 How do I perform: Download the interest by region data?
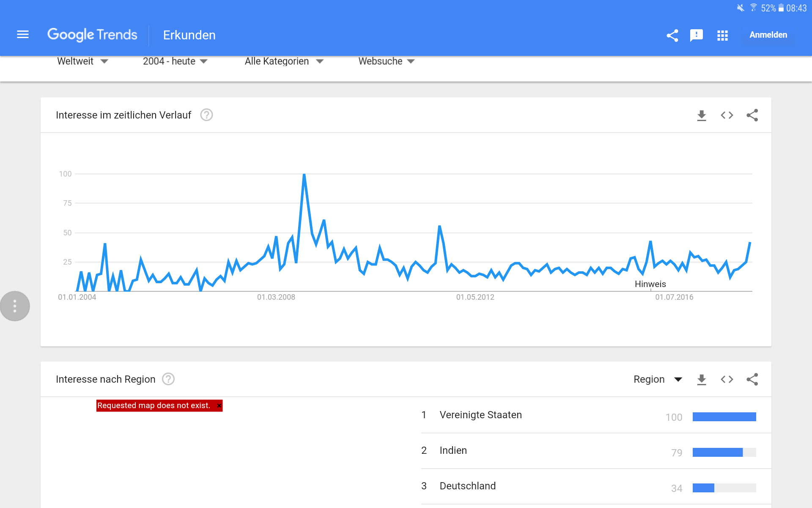click(702, 379)
